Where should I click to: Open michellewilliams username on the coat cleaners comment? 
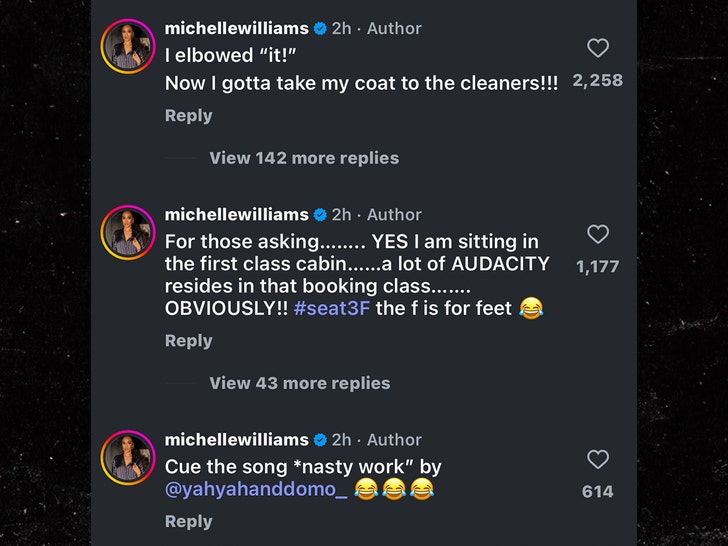[236, 29]
